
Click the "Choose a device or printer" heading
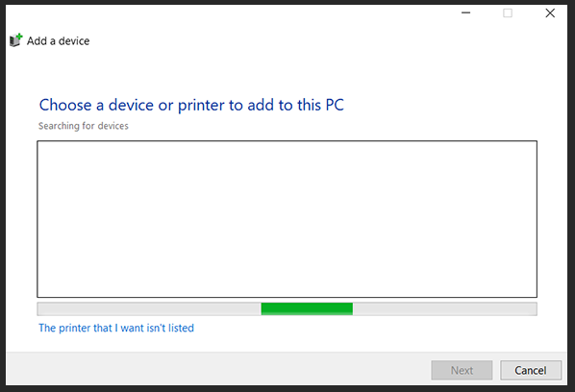tap(191, 105)
